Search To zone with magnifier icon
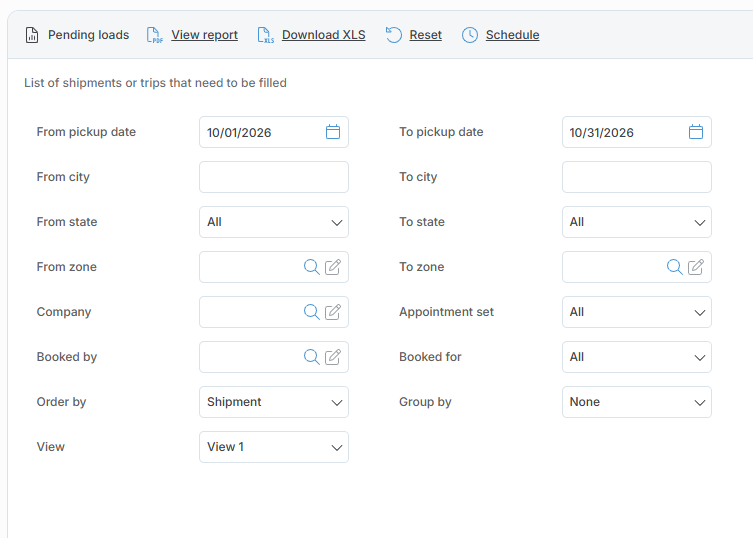The height and width of the screenshot is (538, 753). pyautogui.click(x=675, y=267)
